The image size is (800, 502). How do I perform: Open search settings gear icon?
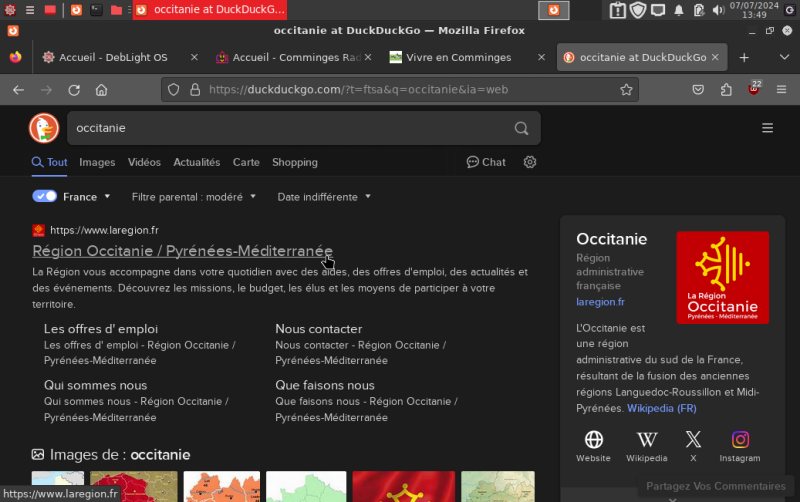click(x=530, y=162)
